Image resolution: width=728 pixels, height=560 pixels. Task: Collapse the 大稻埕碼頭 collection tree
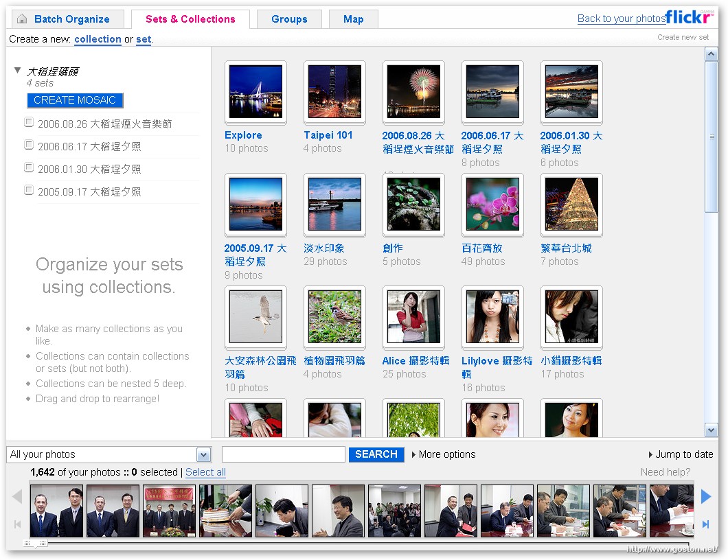(x=18, y=71)
